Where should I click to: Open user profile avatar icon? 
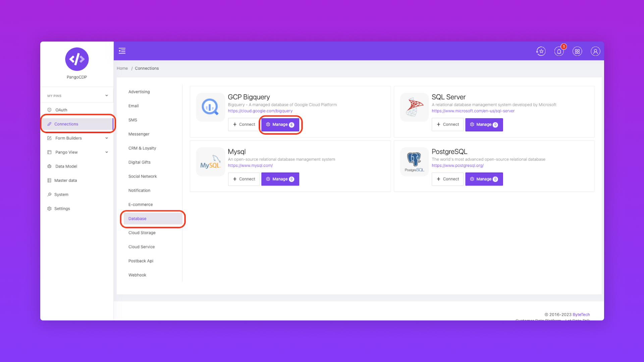[595, 51]
